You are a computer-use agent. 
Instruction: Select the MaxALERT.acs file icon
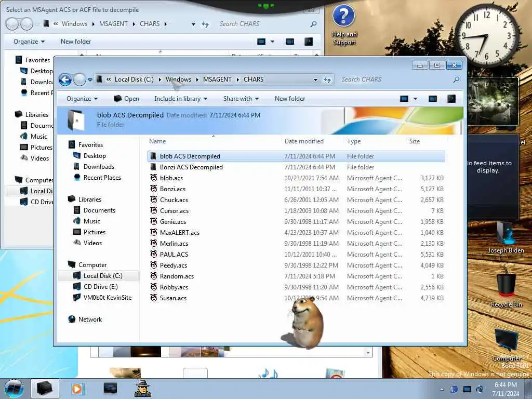point(154,233)
